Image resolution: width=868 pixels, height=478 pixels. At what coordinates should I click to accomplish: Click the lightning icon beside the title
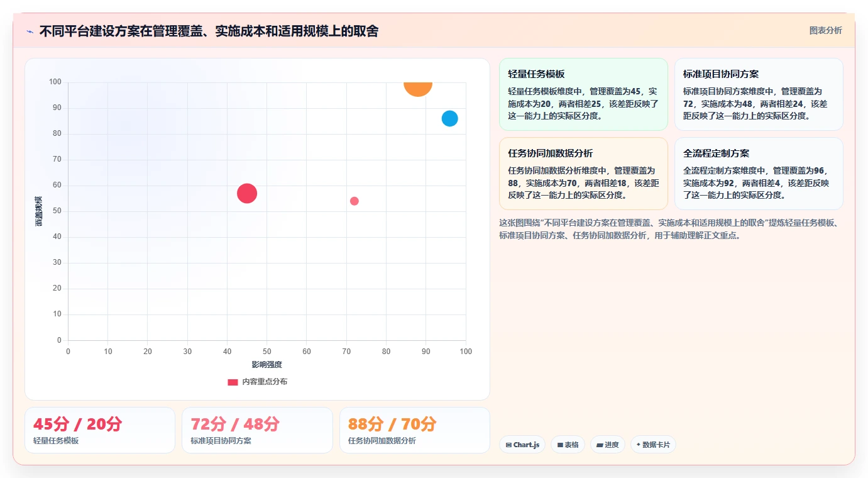click(x=30, y=31)
